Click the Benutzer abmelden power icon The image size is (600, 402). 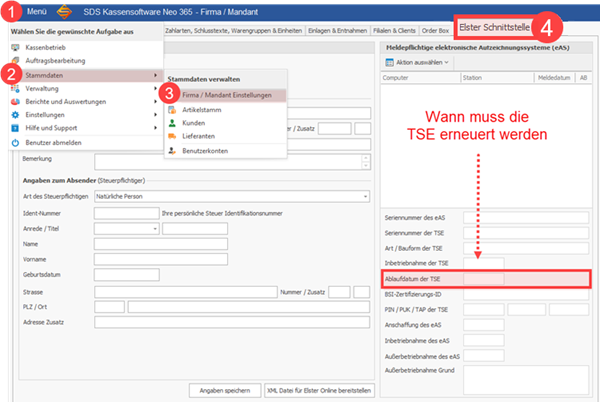14,144
